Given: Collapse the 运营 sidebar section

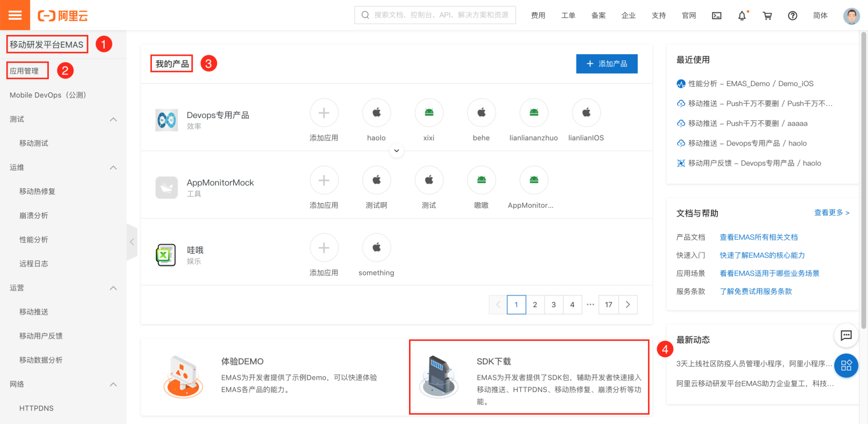Looking at the screenshot, I should (x=113, y=288).
